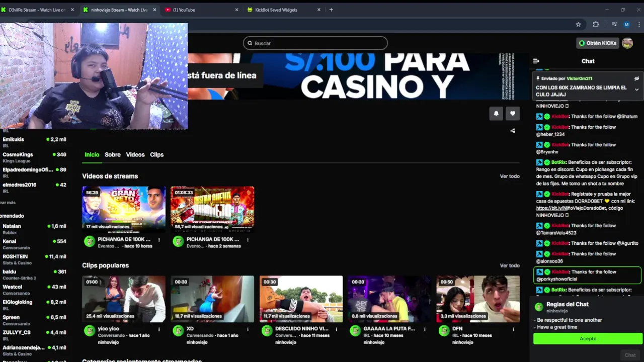Open the Westcol recommended channel

click(x=34, y=289)
